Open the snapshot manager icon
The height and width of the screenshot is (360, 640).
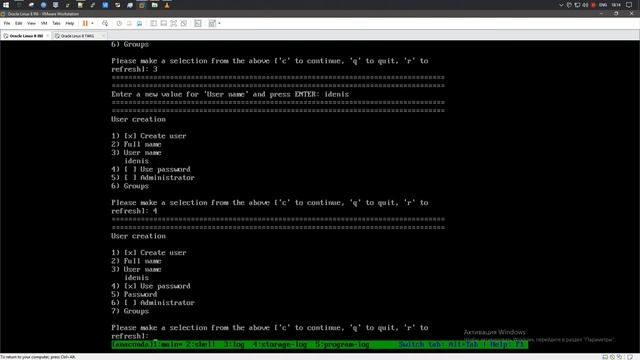pos(140,23)
